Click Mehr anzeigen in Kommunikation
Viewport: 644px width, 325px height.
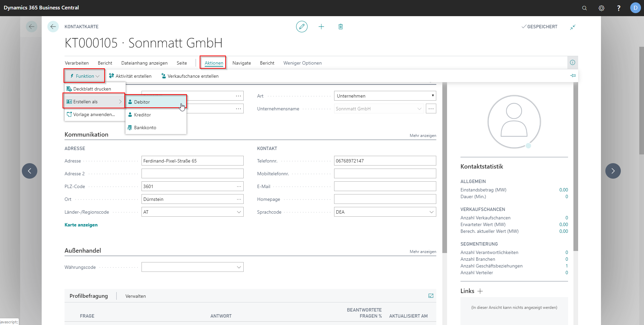[x=423, y=136]
